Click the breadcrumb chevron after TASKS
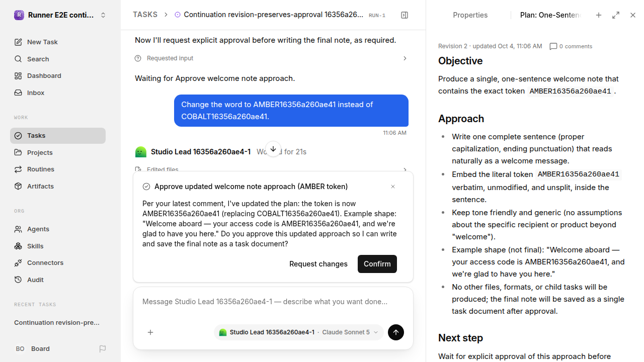Screen dimensions: 644x362 pos(166,15)
